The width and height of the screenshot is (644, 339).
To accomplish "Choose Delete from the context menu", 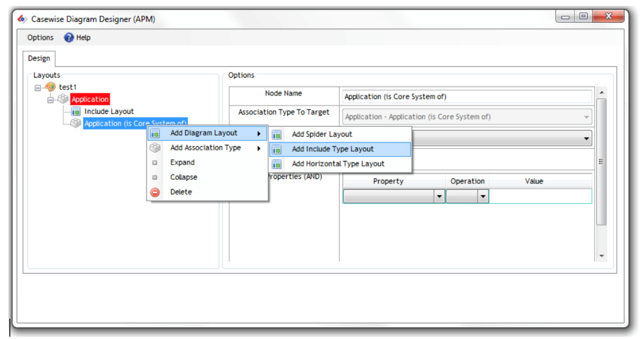I will 208,192.
